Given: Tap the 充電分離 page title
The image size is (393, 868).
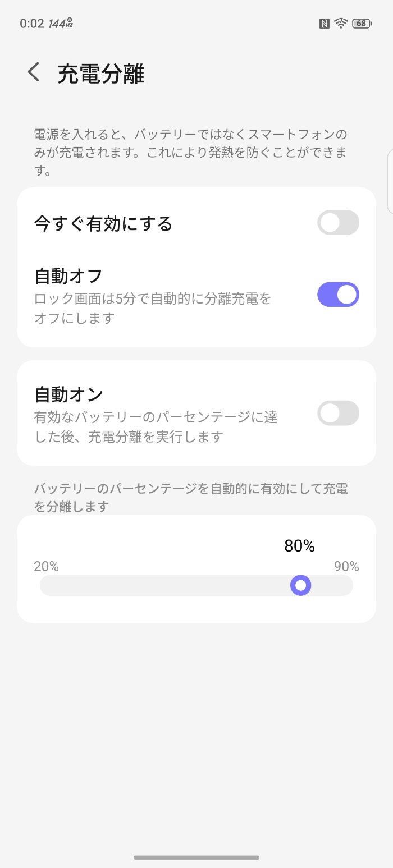Looking at the screenshot, I should click(101, 74).
